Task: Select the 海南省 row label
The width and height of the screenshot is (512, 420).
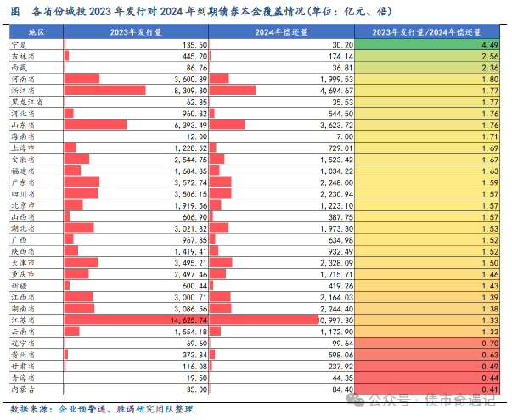Action: coord(23,137)
